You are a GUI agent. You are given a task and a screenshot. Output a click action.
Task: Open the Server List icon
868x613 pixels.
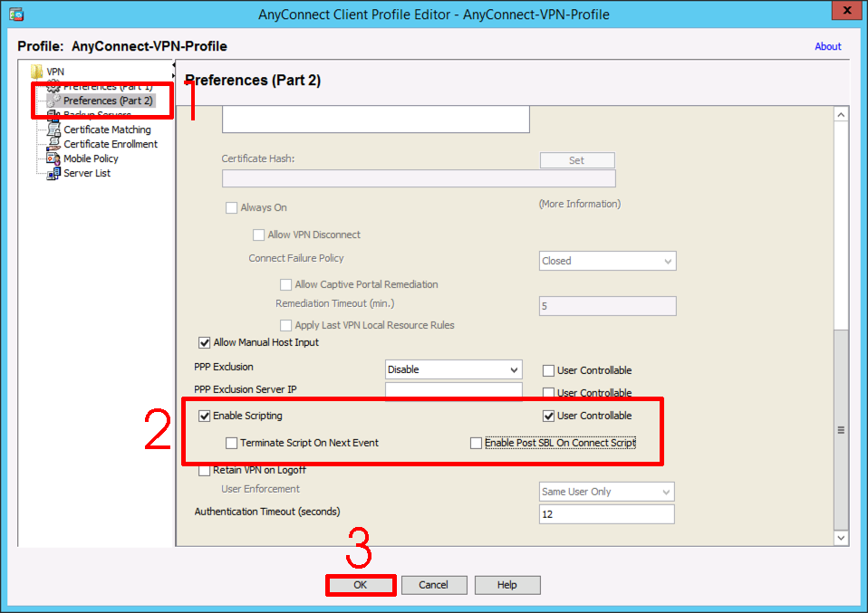(x=53, y=173)
